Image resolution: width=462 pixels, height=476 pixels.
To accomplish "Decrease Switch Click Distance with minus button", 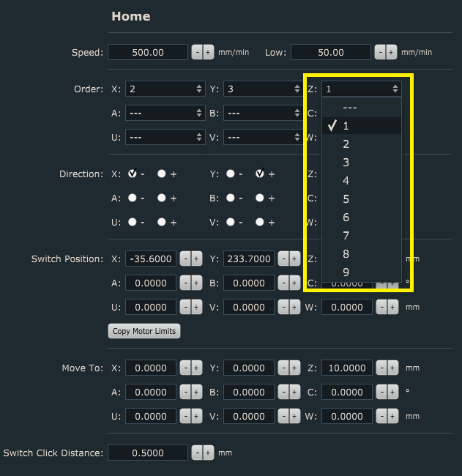I will coord(197,453).
